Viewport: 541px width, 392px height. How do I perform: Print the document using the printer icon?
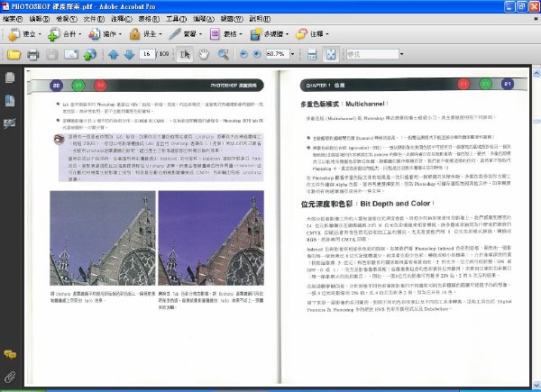coord(33,54)
